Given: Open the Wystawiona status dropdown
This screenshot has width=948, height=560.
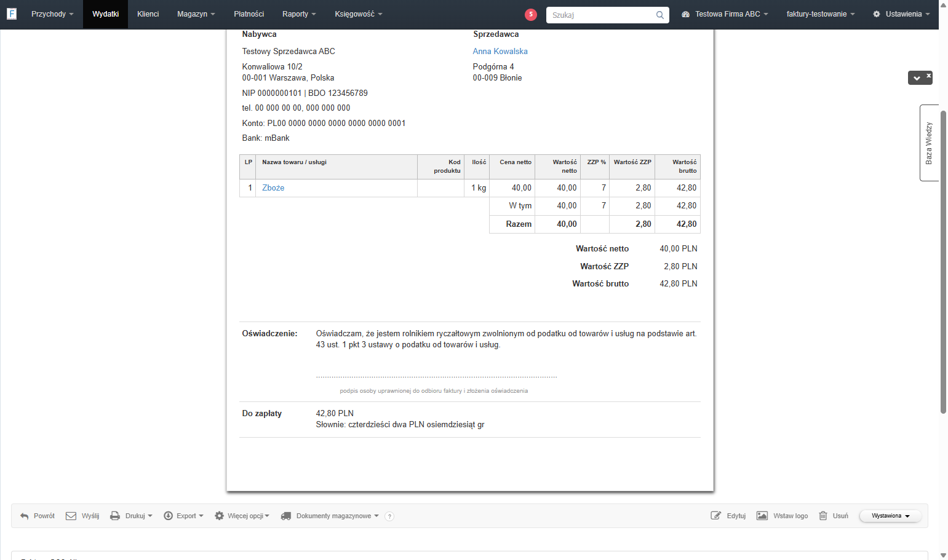Looking at the screenshot, I should [890, 516].
